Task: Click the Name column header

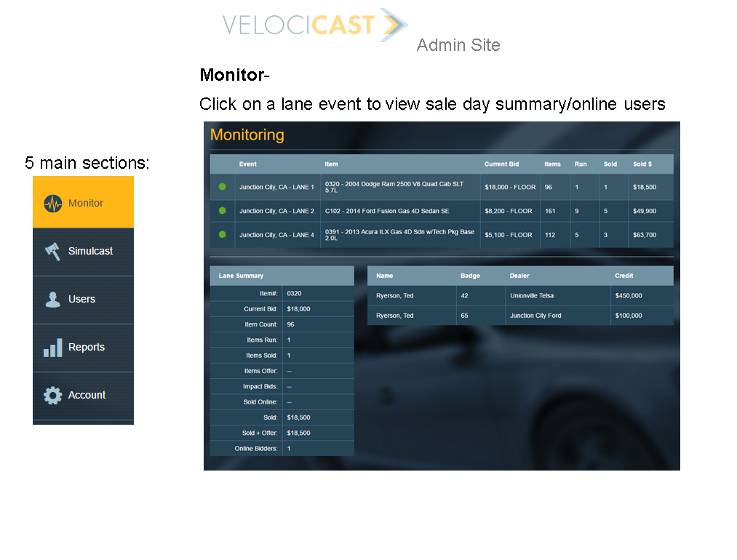Action: tap(384, 276)
